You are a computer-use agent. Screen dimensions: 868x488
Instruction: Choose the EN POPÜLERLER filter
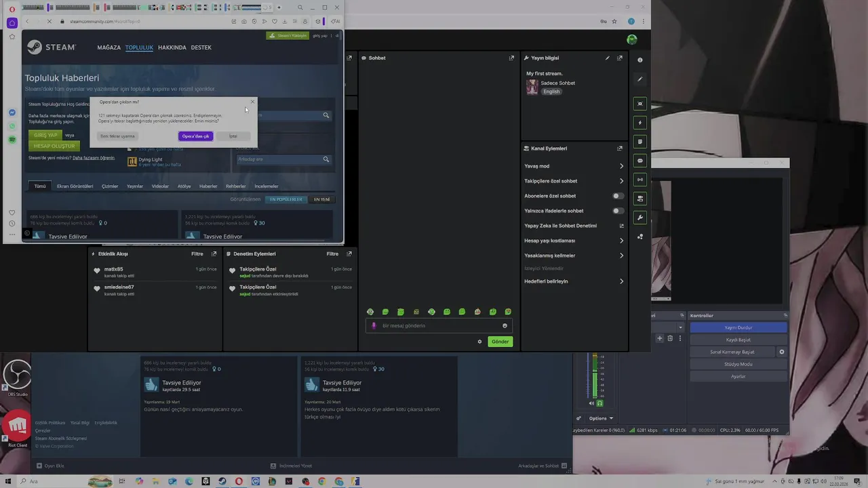pyautogui.click(x=286, y=199)
